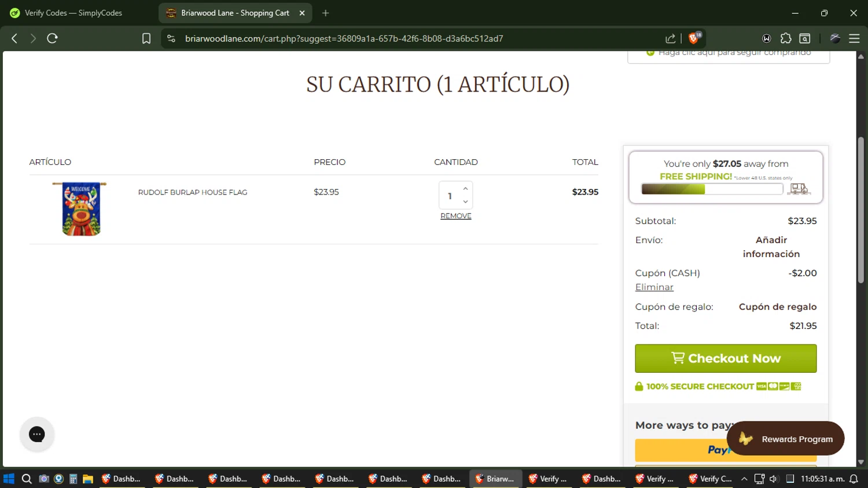Open Windows taskbar search
Image resolution: width=868 pixels, height=488 pixels.
pyautogui.click(x=27, y=479)
